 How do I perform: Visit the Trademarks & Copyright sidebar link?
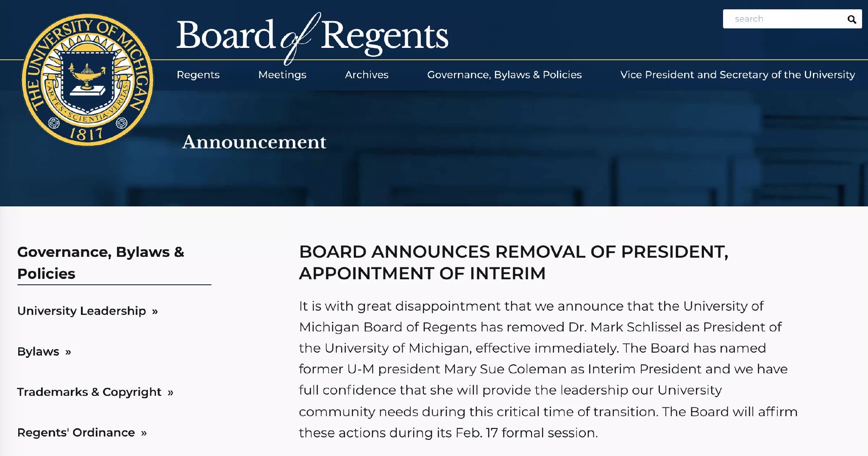(89, 392)
